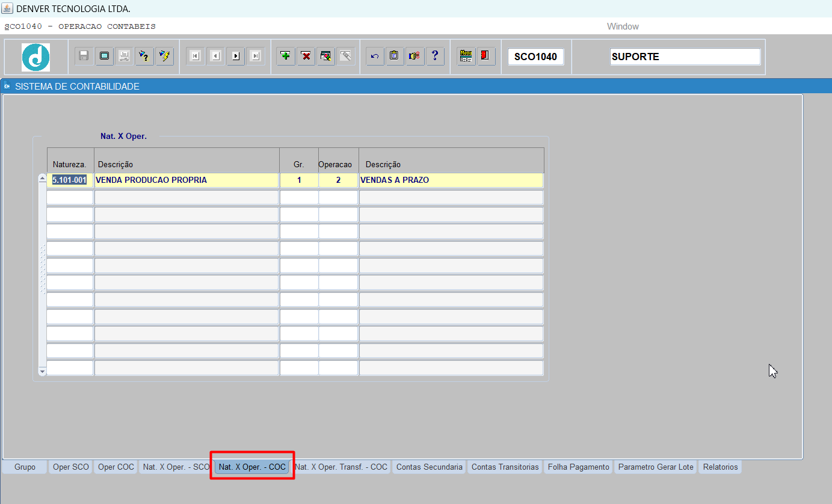Open Parametro Gerar Lote tab
The width and height of the screenshot is (832, 504).
(x=656, y=467)
